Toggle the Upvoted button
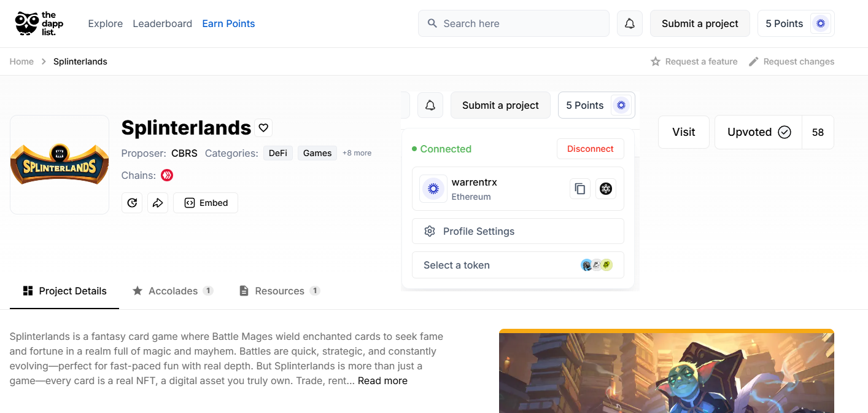Screen dimensions: 868x413 pos(759,132)
